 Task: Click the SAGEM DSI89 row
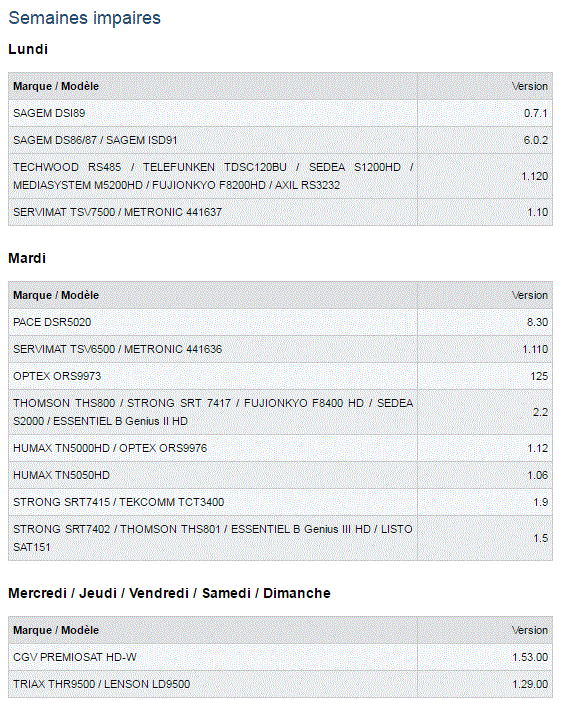(280, 113)
